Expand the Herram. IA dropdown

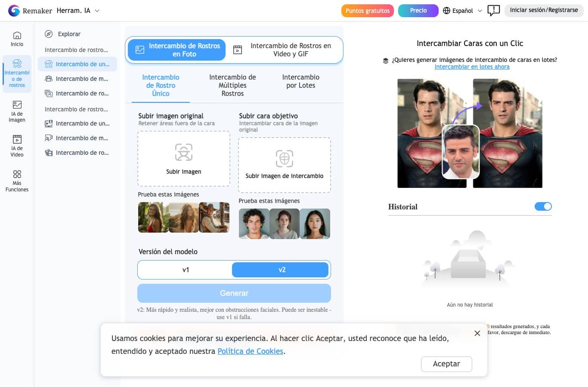point(97,11)
